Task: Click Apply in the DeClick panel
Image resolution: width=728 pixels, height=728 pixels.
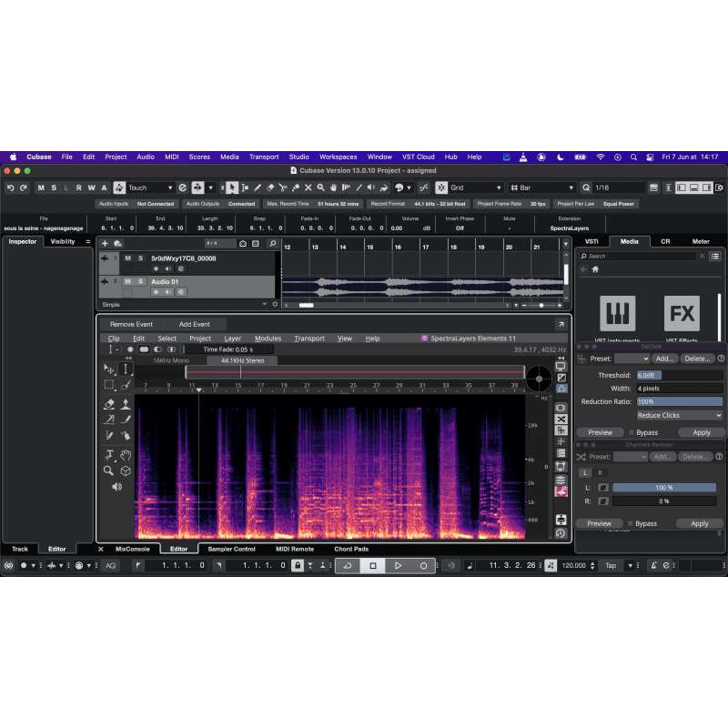Action: pos(702,432)
